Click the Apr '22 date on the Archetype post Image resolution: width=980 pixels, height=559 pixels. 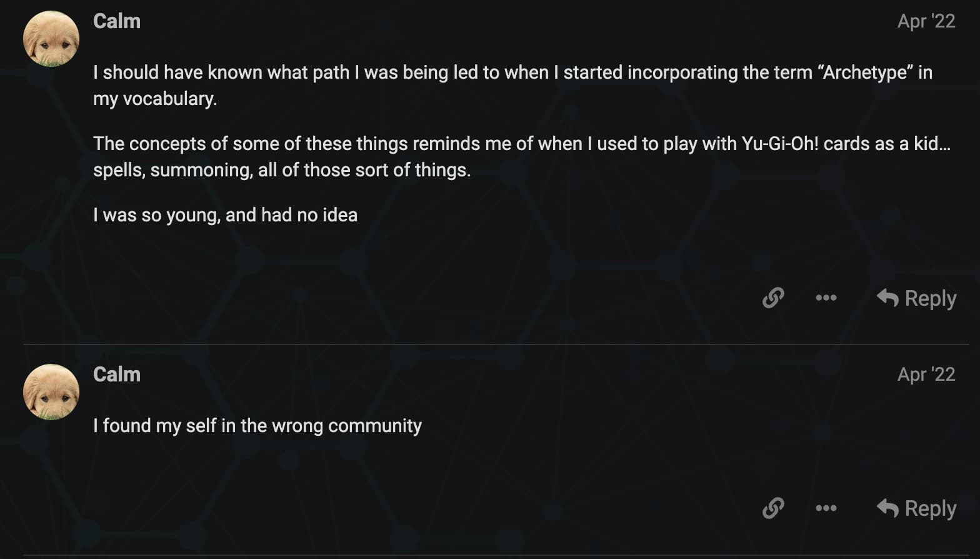pos(926,21)
